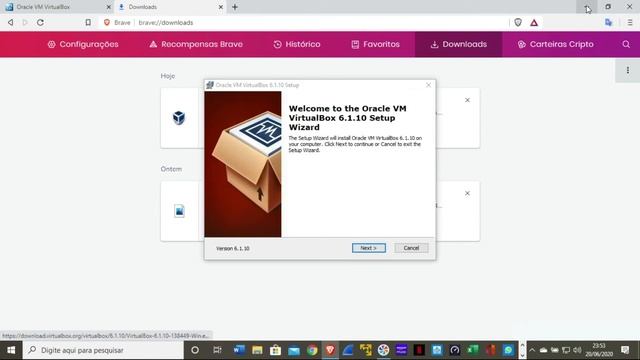Open network status tray icon
Screen dimensions: 640x360
[566, 350]
